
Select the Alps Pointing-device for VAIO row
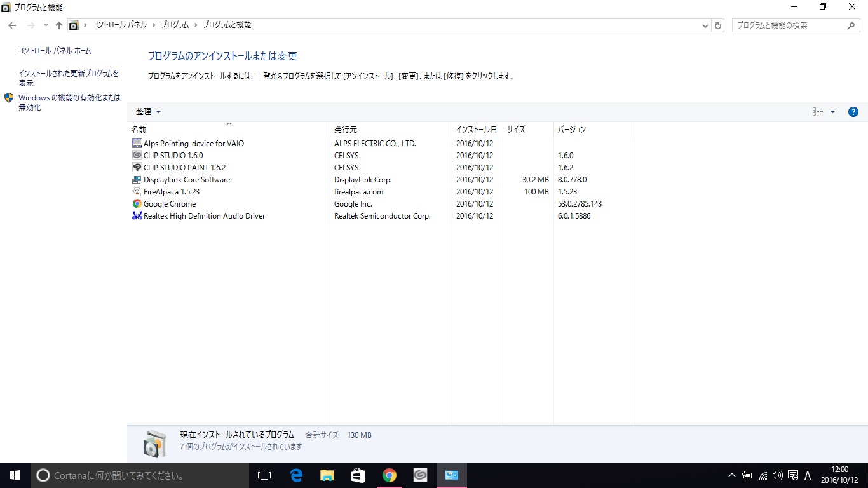click(381, 144)
